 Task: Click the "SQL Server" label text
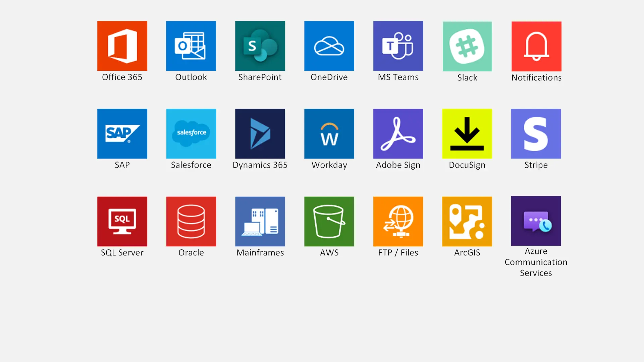(x=122, y=252)
